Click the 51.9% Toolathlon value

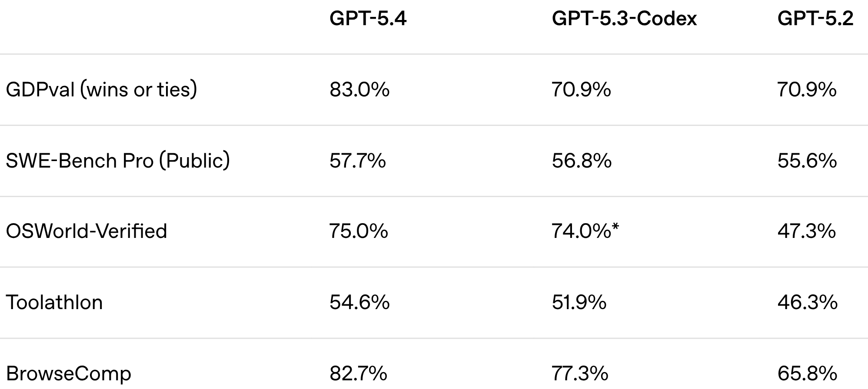[579, 302]
